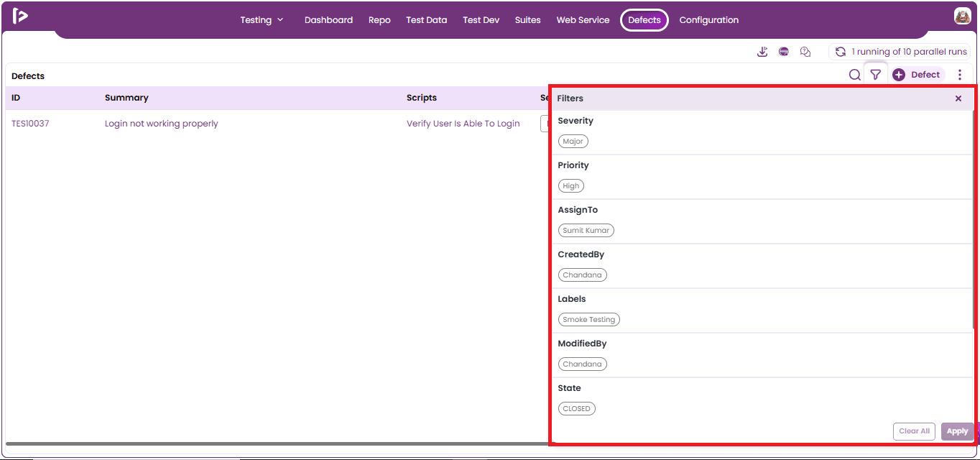Click the app logo in the header

click(x=20, y=16)
